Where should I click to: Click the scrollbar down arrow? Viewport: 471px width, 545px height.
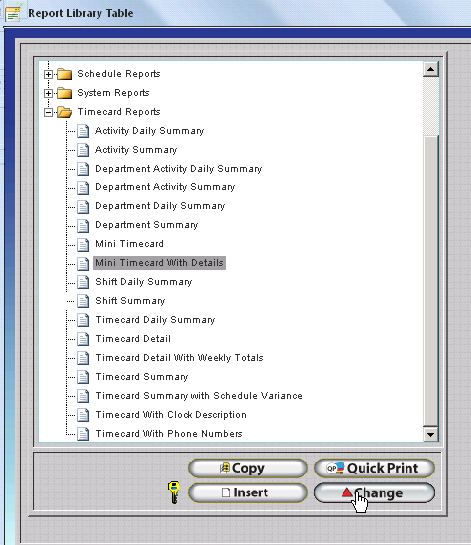pos(430,434)
